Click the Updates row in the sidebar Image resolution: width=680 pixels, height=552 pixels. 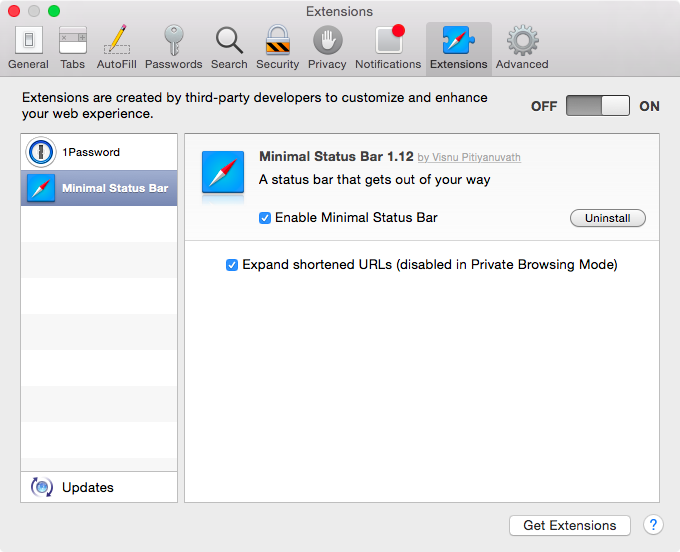point(99,487)
